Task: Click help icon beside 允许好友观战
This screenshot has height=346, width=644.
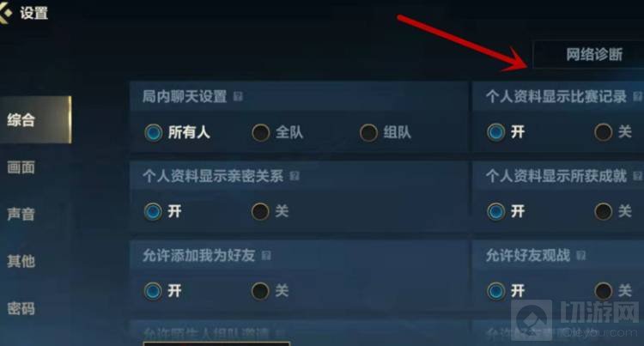Action: [x=580, y=256]
